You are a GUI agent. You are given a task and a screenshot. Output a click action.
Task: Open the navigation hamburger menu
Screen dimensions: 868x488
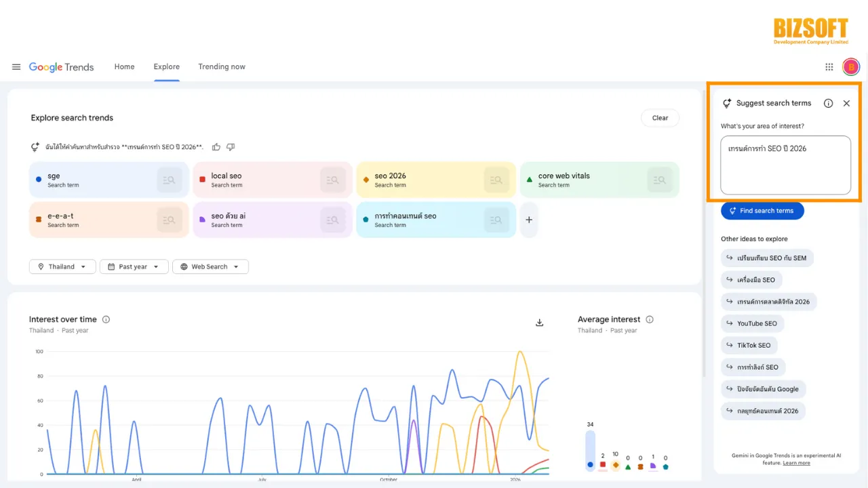[16, 66]
